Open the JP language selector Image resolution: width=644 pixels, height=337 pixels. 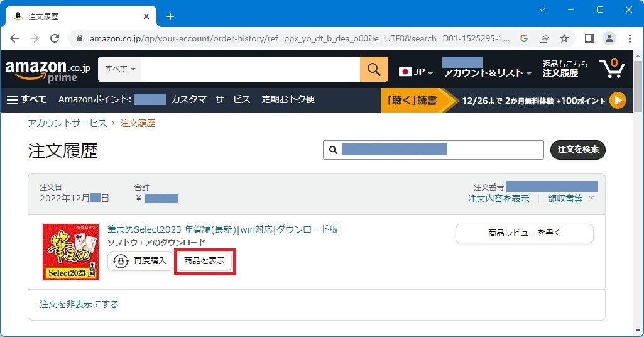[x=416, y=72]
